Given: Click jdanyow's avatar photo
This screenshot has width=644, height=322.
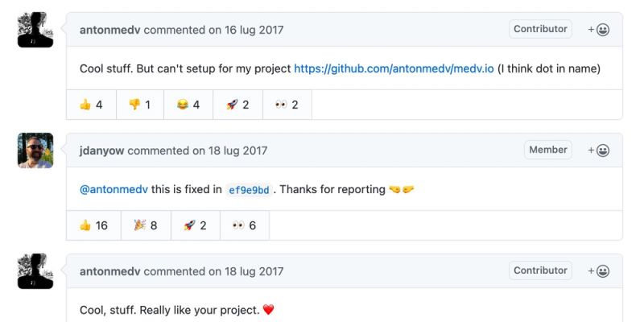Looking at the screenshot, I should pyautogui.click(x=35, y=151).
